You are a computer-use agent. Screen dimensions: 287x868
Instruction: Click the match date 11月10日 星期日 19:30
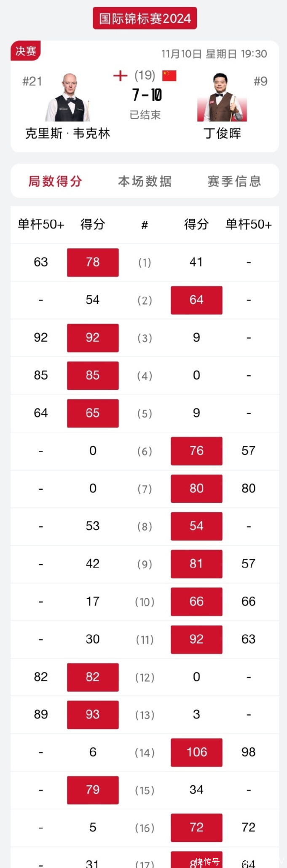[214, 54]
